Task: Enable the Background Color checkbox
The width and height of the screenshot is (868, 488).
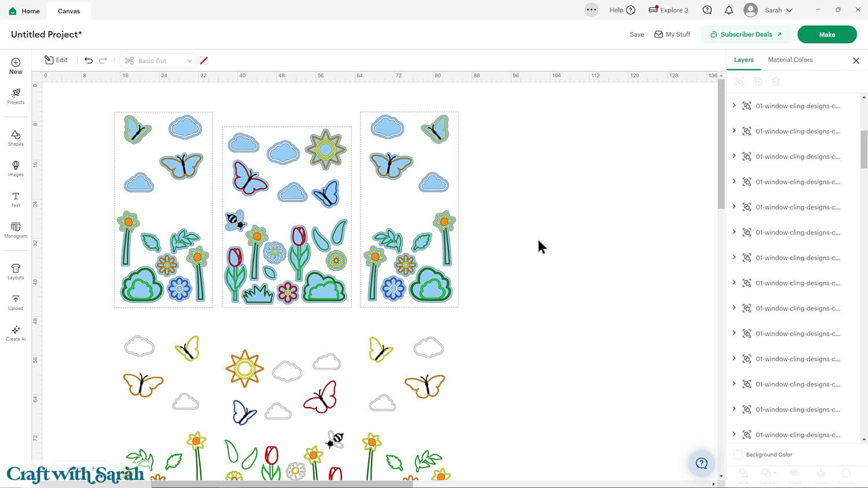Action: pyautogui.click(x=738, y=454)
